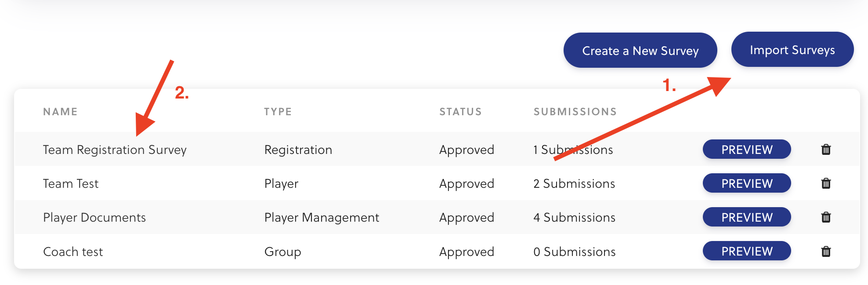Click the SUBMISSIONS column header

pyautogui.click(x=575, y=112)
